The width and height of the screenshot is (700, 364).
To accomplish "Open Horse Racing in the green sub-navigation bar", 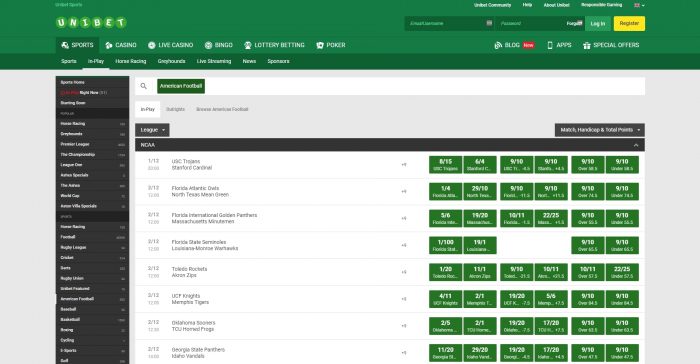I will (x=131, y=61).
